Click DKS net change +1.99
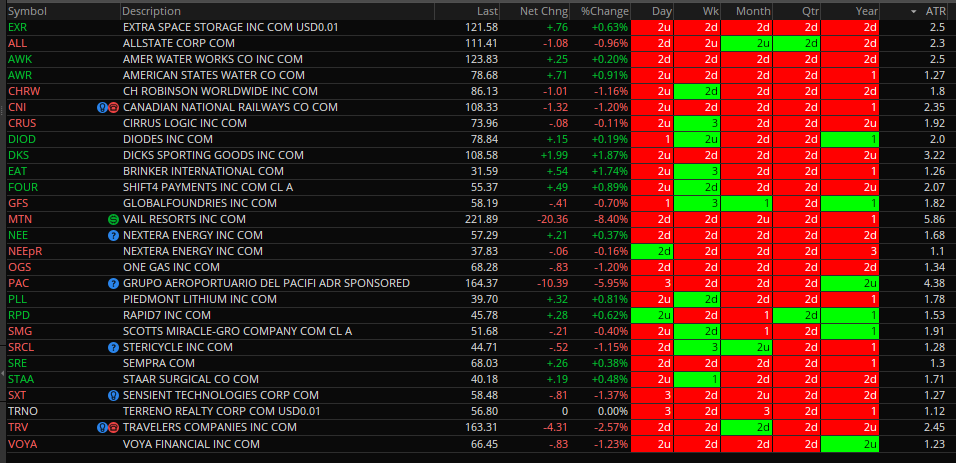956x463 pixels. tap(554, 155)
